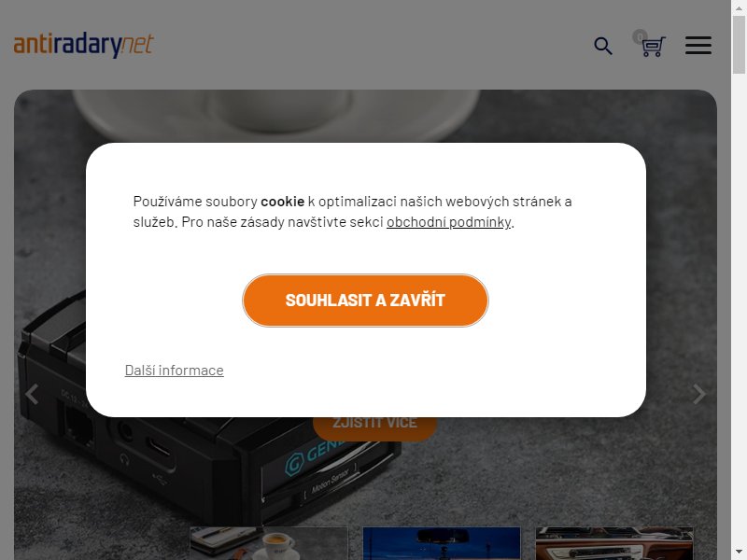Click the scrollbar down arrow
This screenshot has width=747, height=560.
click(x=739, y=553)
